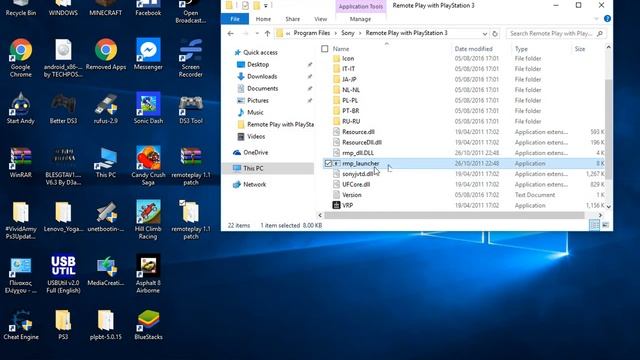Switch to the View ribbon tab

click(320, 19)
